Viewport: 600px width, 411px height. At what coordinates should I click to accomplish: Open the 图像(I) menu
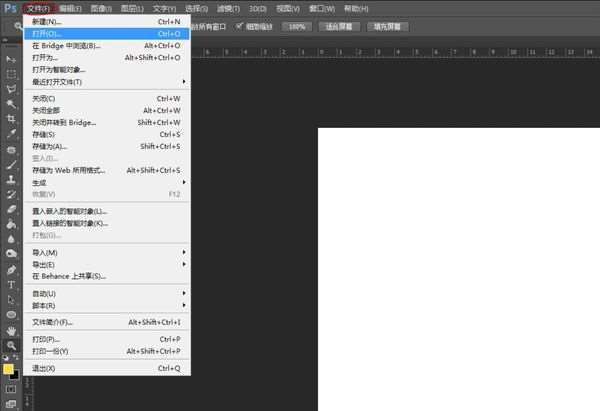coord(101,8)
